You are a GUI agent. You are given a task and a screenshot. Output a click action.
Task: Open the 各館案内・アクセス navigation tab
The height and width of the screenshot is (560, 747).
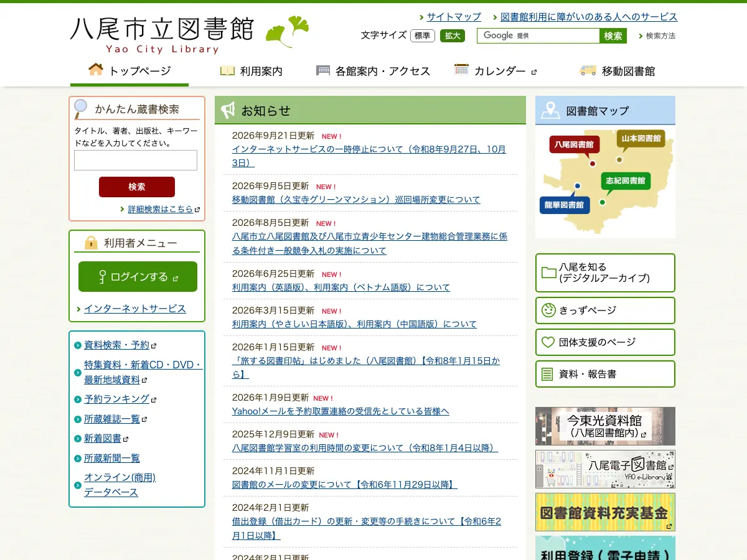tap(373, 71)
